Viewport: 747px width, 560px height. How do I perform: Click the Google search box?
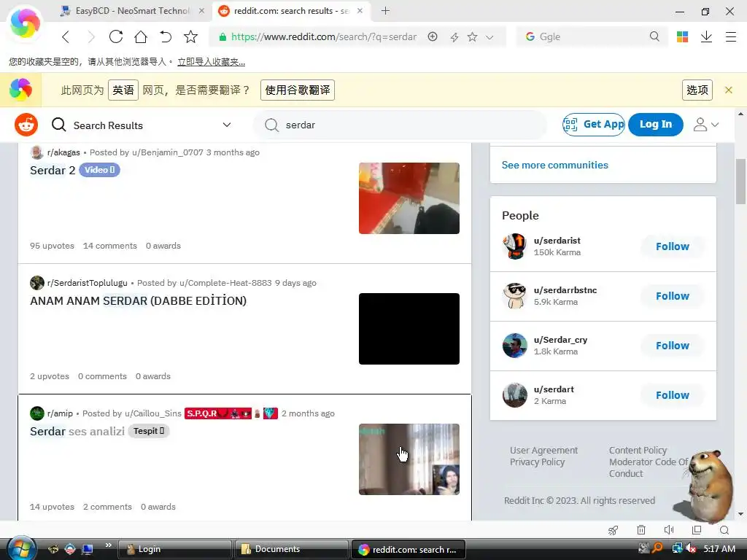click(591, 36)
